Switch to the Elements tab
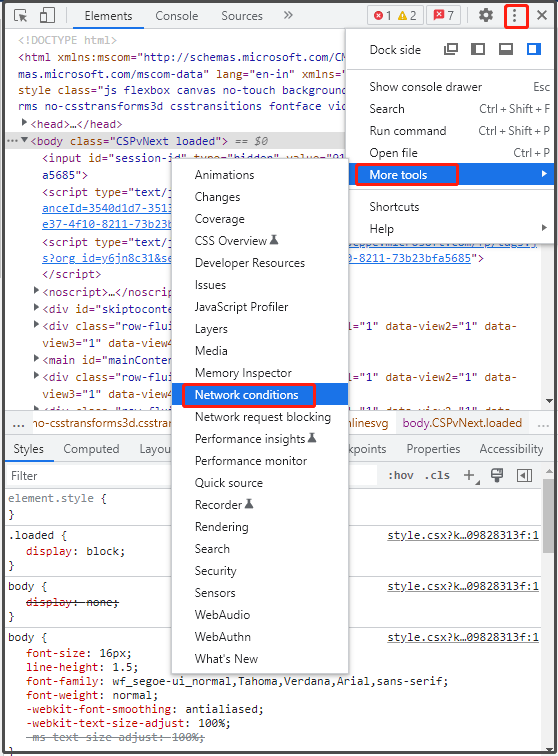Viewport: 558px width, 756px height. tap(109, 16)
